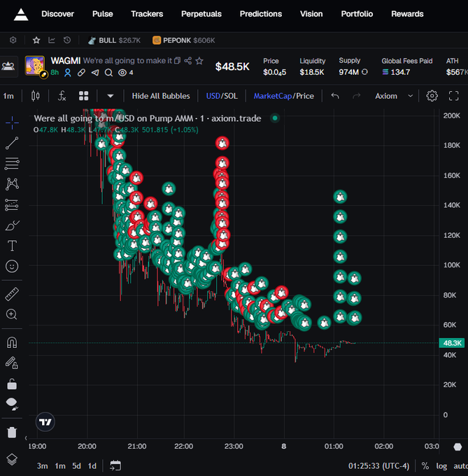
Task: Open the Discover tab
Action: pos(57,14)
